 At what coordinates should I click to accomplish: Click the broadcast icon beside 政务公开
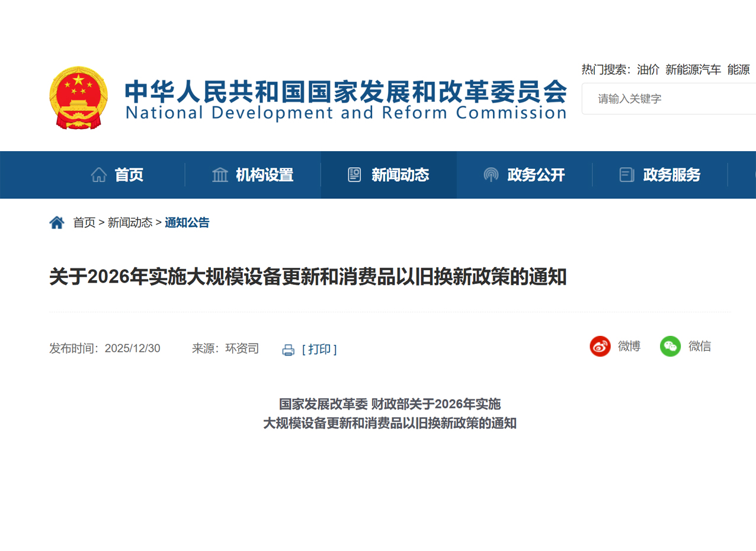491,175
